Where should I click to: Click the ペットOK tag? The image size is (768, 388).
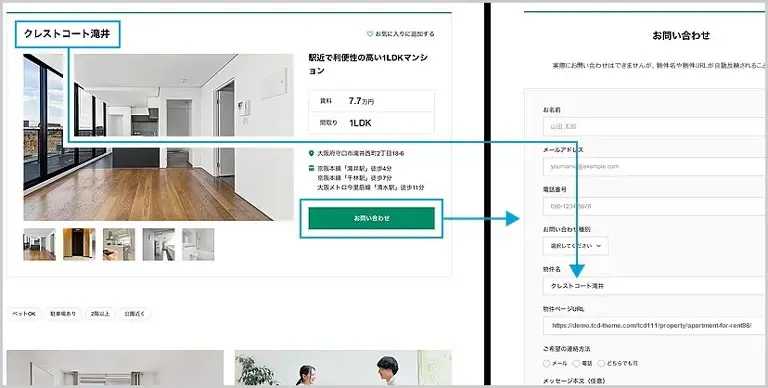(24, 314)
